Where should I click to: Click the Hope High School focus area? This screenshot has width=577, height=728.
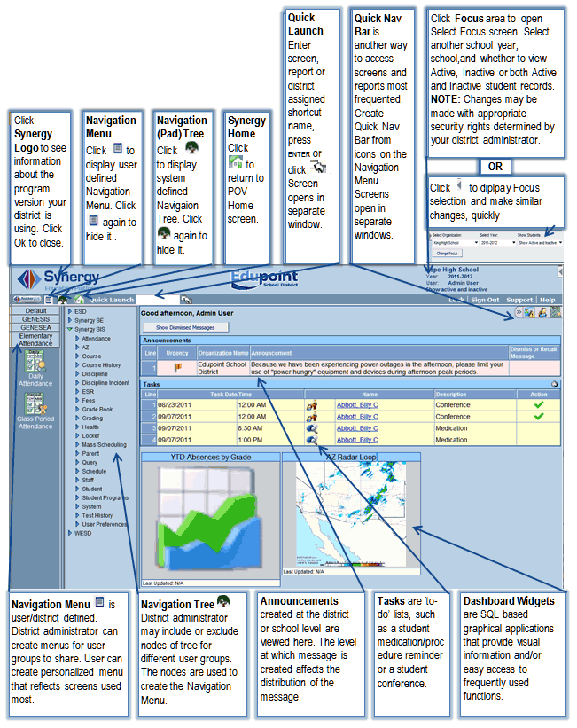click(456, 279)
